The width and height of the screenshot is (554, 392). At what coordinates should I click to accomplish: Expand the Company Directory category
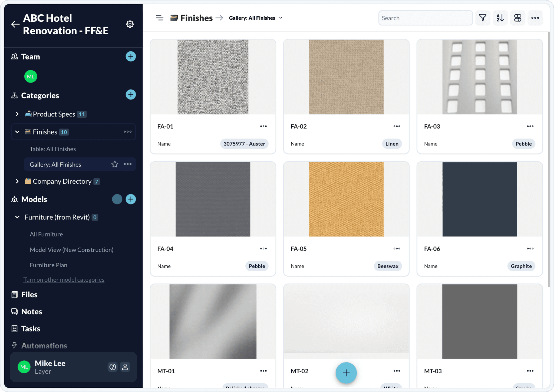pyautogui.click(x=17, y=181)
